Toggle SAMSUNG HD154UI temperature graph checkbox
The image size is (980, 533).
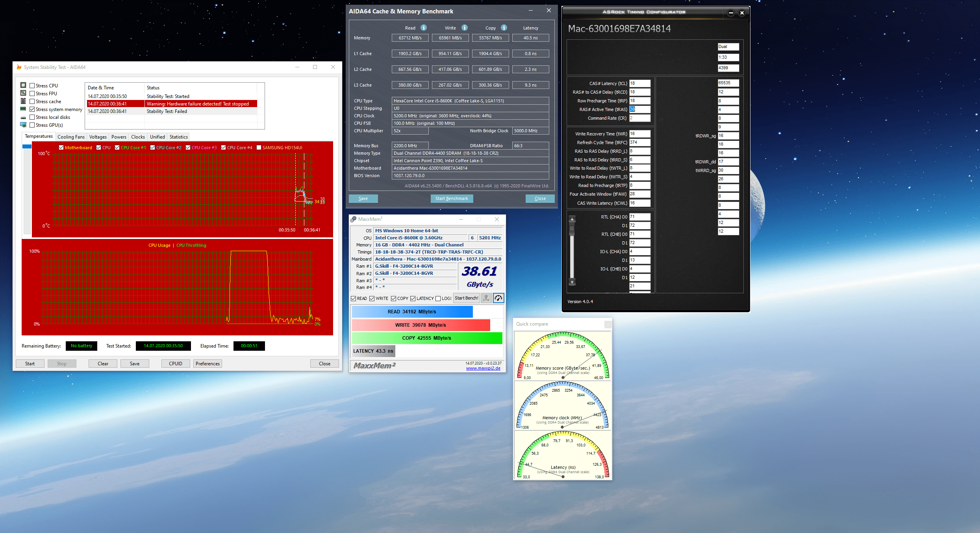pyautogui.click(x=259, y=148)
